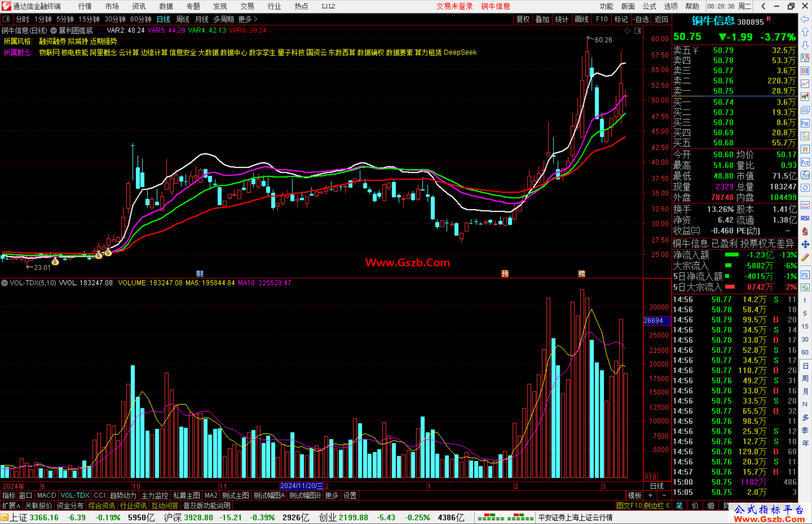The width and height of the screenshot is (812, 524).
Task: Open the VOL-TDX indicator dropdown circle
Action: [5, 283]
